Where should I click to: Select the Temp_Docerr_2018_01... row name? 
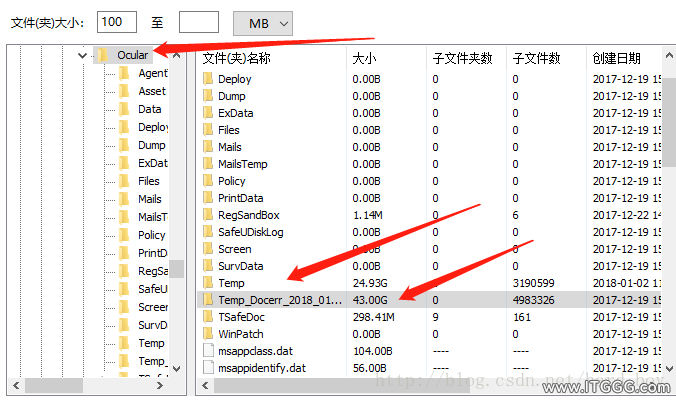[280, 300]
